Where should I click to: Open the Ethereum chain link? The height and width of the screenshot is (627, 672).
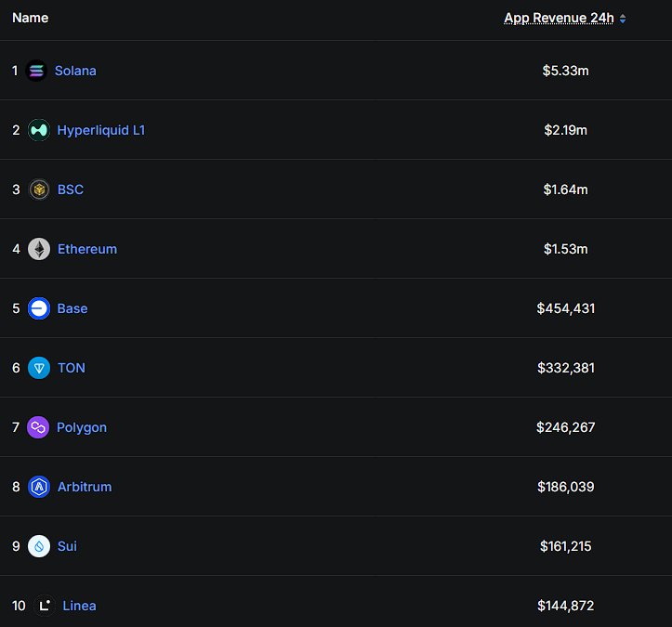87,249
